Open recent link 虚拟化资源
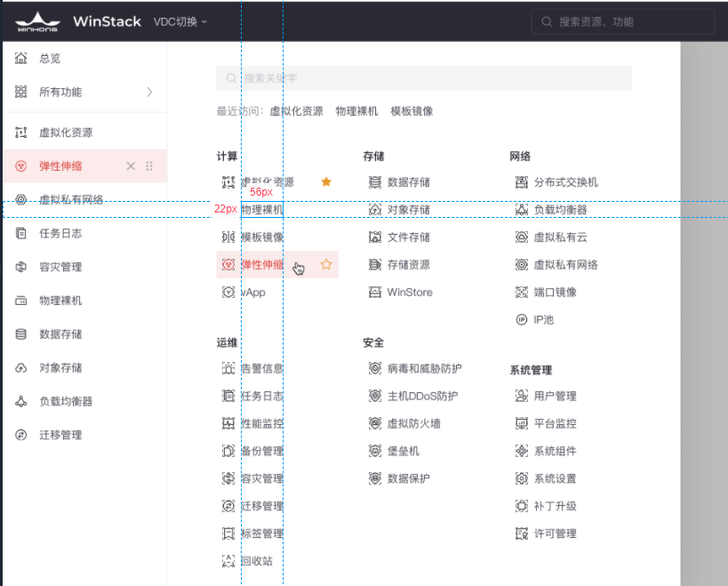The width and height of the screenshot is (728, 586). 296,111
